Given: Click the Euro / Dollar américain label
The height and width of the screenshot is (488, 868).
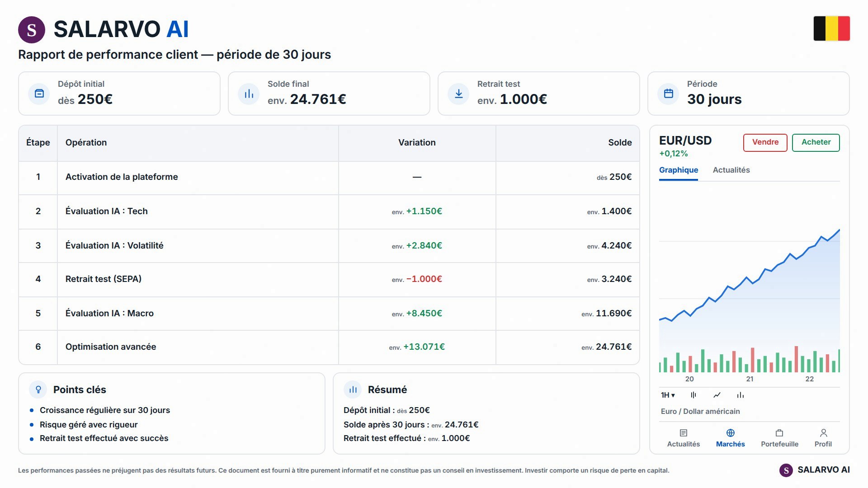Looking at the screenshot, I should coord(700,411).
